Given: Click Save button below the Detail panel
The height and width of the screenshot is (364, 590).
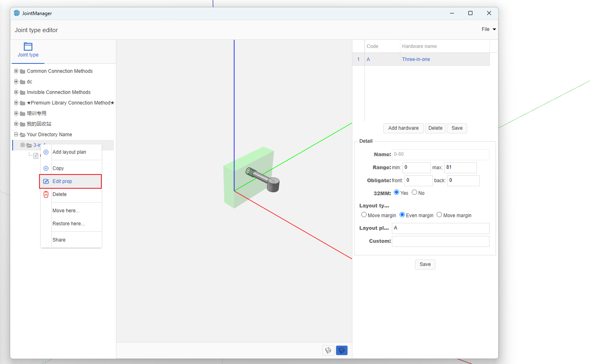Looking at the screenshot, I should (x=425, y=264).
